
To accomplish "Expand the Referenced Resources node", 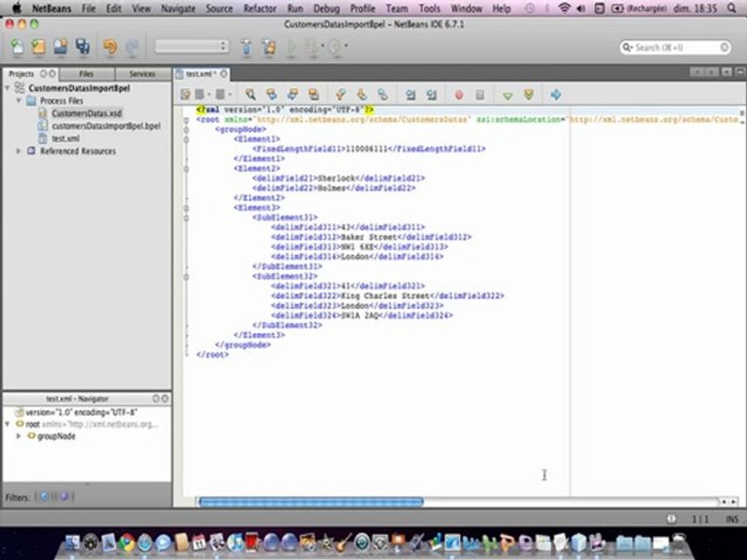I will (x=19, y=151).
